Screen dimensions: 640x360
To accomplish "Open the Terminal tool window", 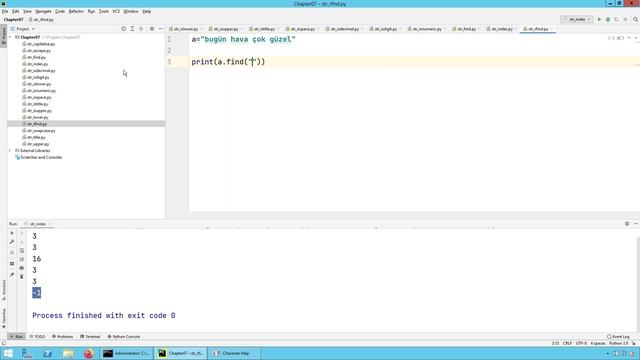I will (x=90, y=337).
